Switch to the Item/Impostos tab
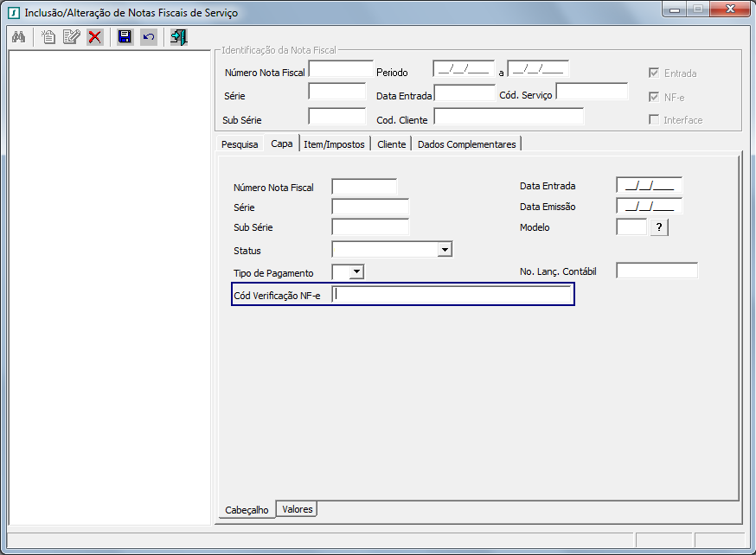Image resolution: width=756 pixels, height=555 pixels. pyautogui.click(x=334, y=144)
